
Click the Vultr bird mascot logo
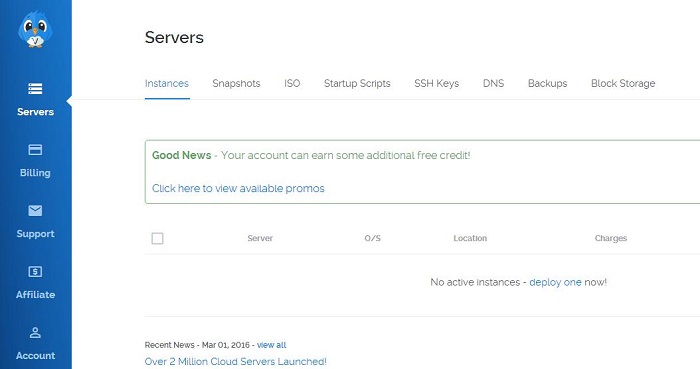(35, 30)
